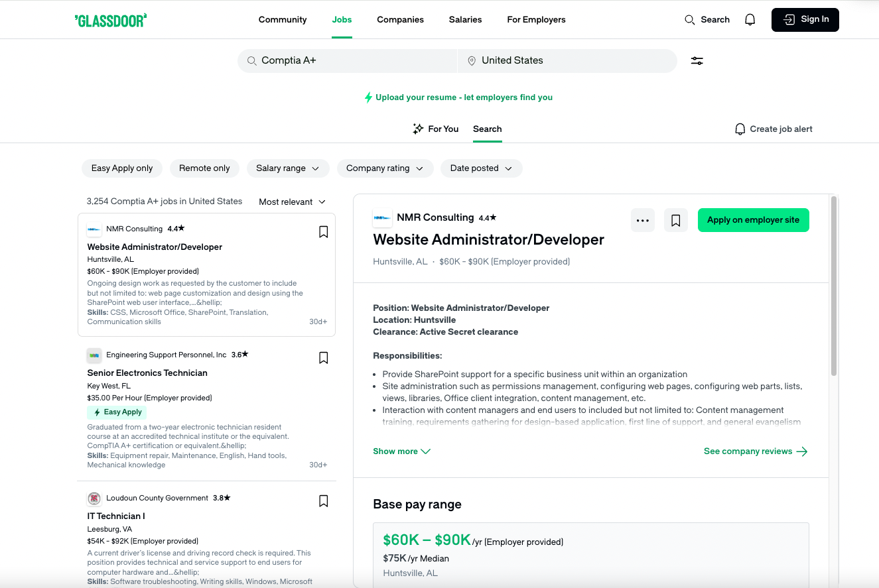
Task: Click the Comptia A+ keyword search field
Action: pyautogui.click(x=348, y=61)
